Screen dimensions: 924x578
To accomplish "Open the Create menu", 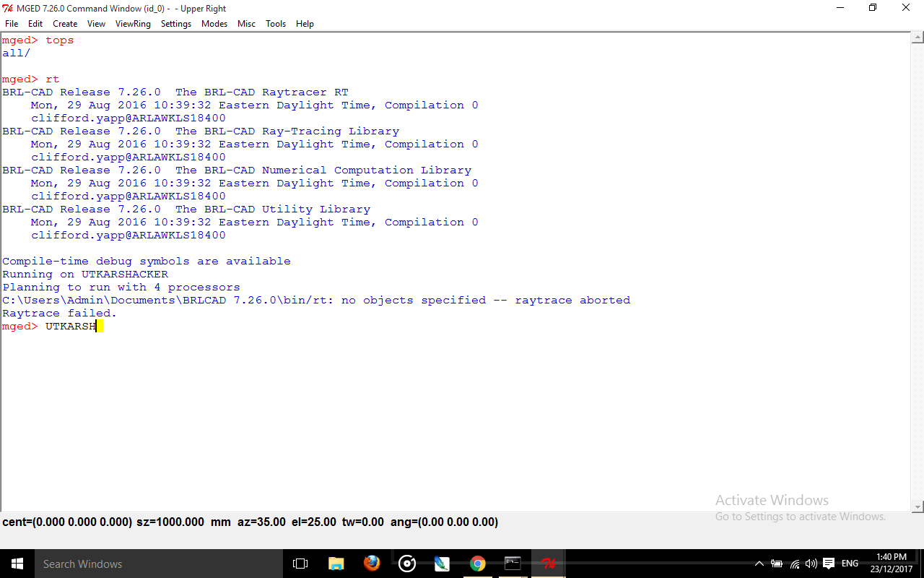I will (65, 24).
